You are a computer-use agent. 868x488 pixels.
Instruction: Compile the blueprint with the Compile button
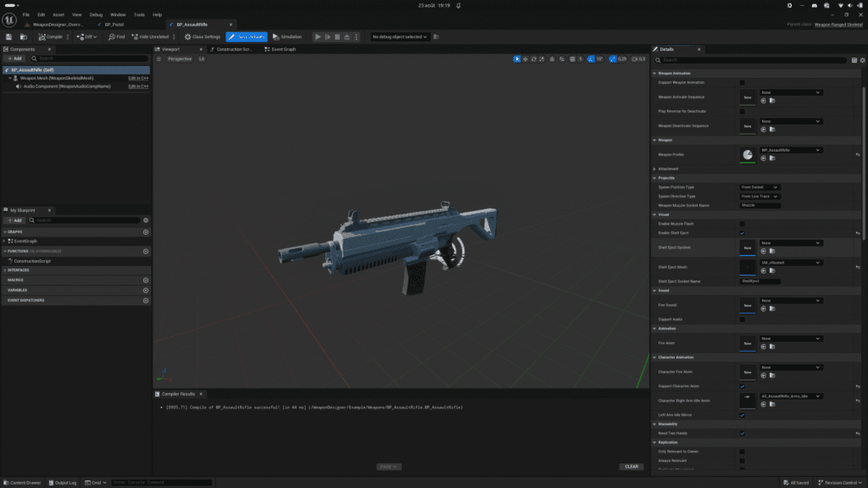point(50,37)
